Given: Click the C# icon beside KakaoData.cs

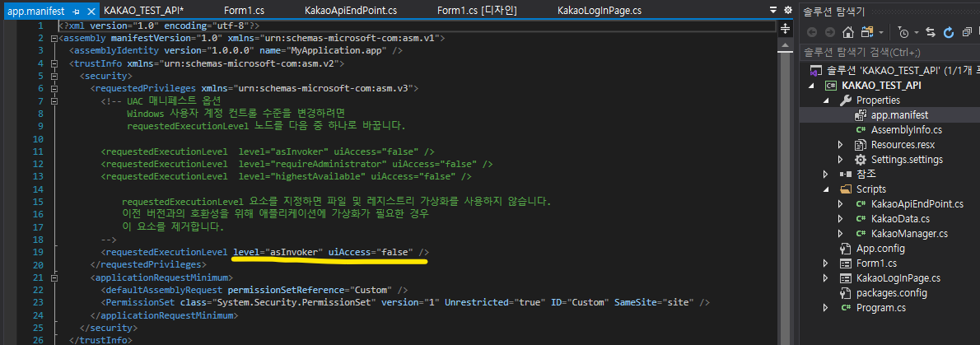Looking at the screenshot, I should click(861, 219).
